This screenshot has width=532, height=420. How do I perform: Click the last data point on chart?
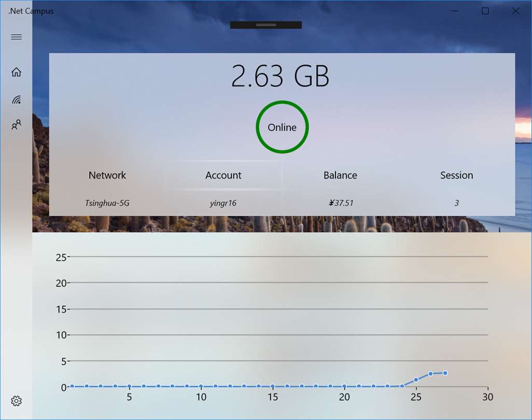point(445,373)
